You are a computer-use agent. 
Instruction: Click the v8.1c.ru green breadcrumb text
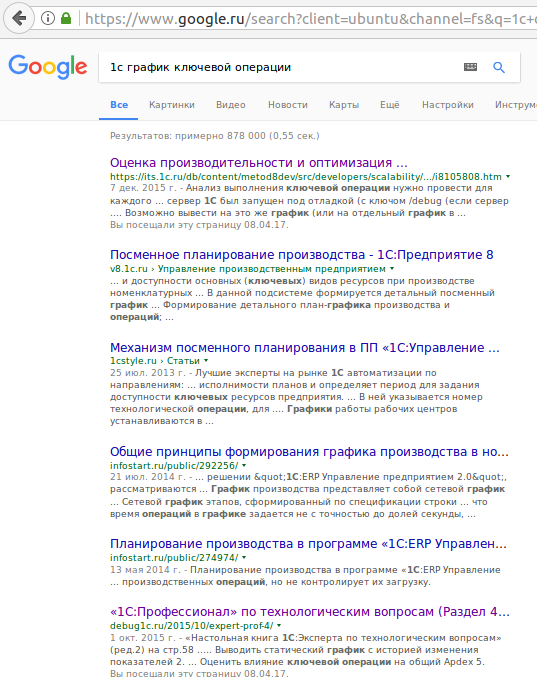(x=248, y=269)
